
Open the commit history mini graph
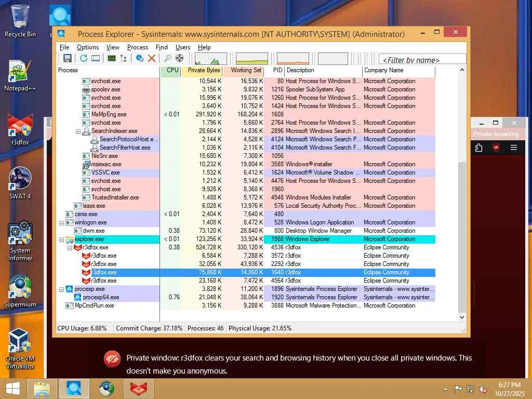[x=252, y=58]
